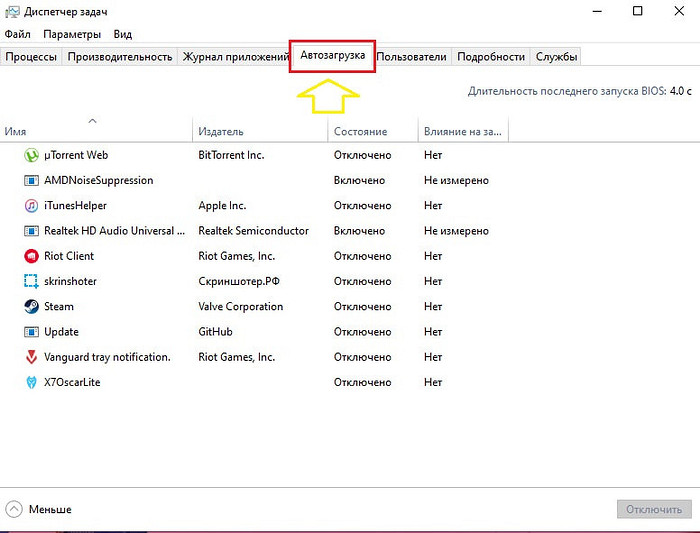Image resolution: width=700 pixels, height=533 pixels.
Task: Click the Realtek HD Audio icon
Action: pyautogui.click(x=31, y=231)
